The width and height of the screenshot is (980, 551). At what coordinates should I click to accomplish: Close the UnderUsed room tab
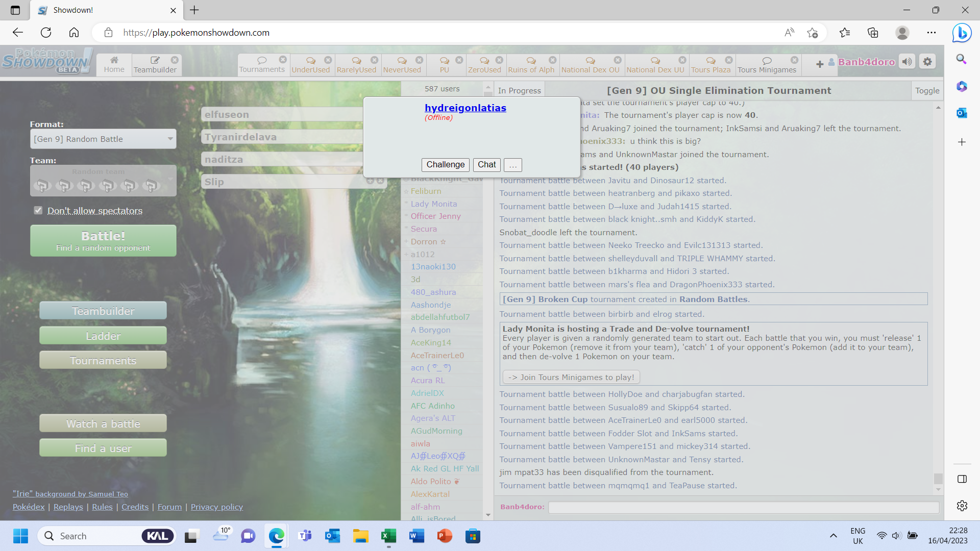coord(328,60)
